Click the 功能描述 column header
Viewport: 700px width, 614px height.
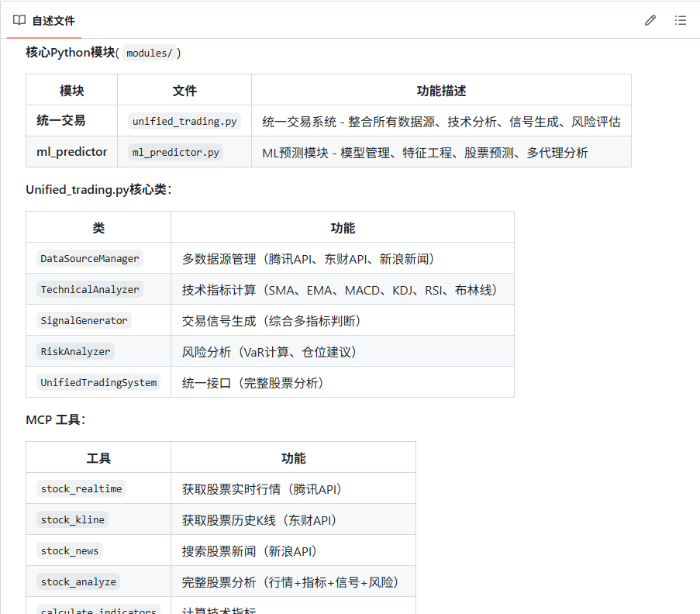(x=441, y=91)
